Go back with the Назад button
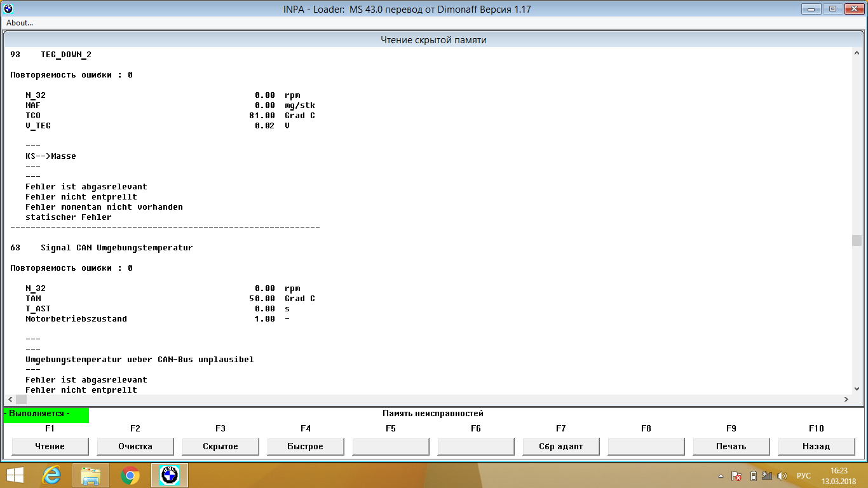The height and width of the screenshot is (488, 868). tap(817, 447)
